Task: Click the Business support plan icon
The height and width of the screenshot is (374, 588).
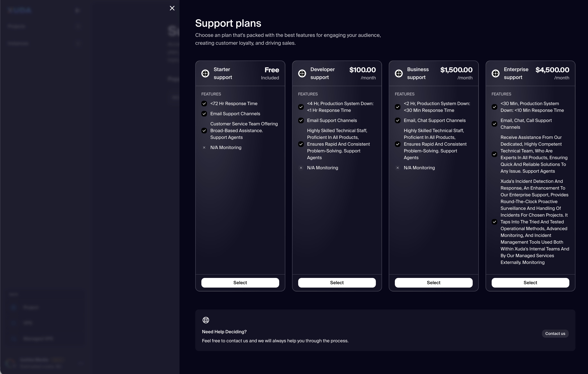Action: (x=399, y=73)
